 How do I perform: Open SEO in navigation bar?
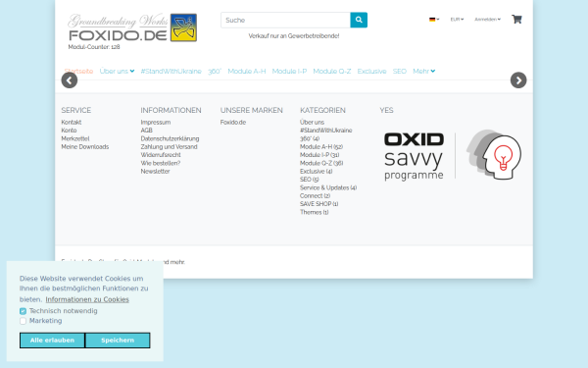pyautogui.click(x=400, y=71)
